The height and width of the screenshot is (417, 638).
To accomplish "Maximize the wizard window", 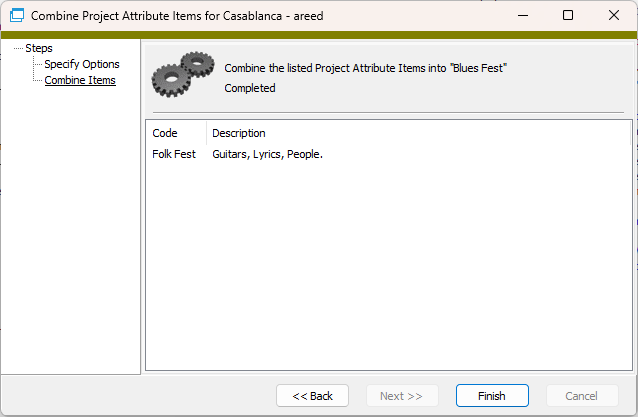I will pos(568,15).
